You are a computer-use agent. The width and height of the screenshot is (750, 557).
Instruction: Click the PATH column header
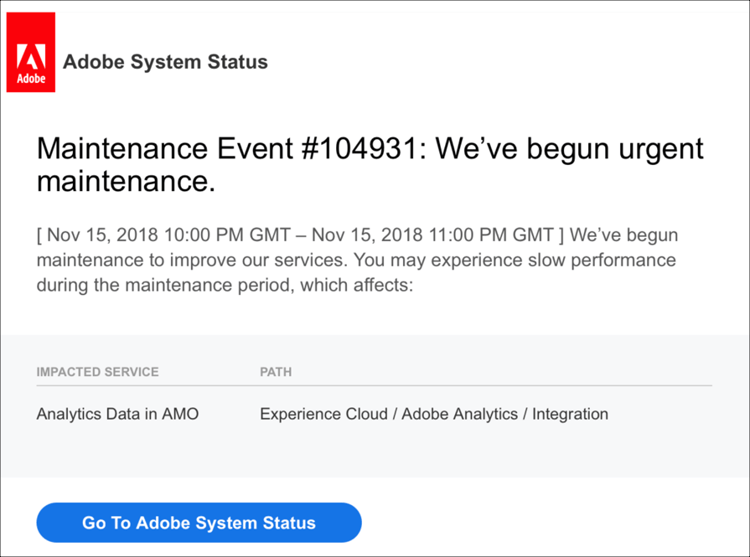275,372
